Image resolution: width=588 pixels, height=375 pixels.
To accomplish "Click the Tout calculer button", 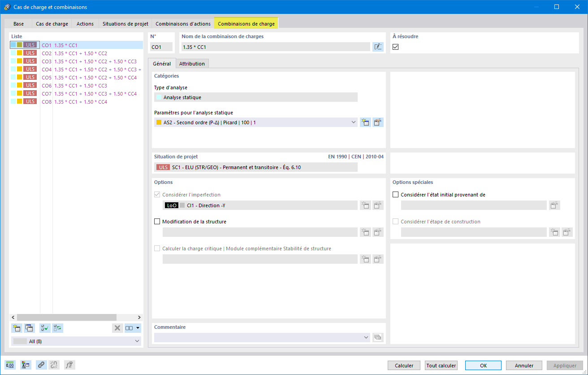I will point(441,366).
